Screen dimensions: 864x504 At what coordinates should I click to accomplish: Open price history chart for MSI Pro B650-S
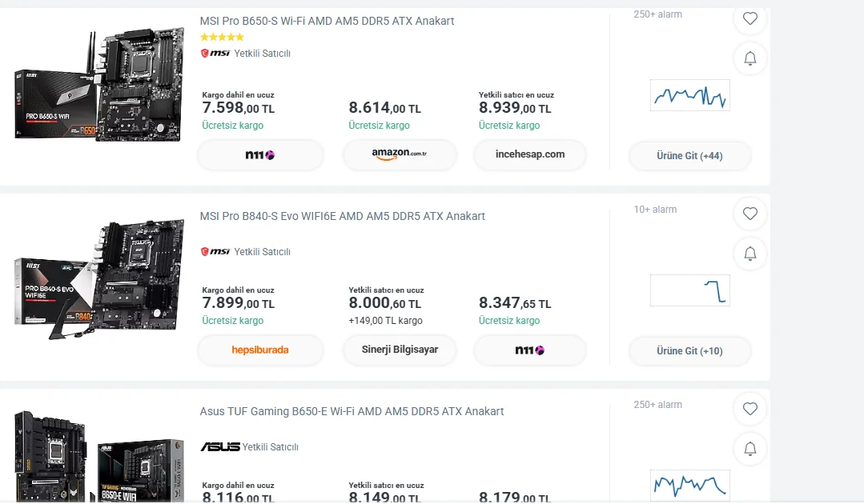(x=690, y=96)
